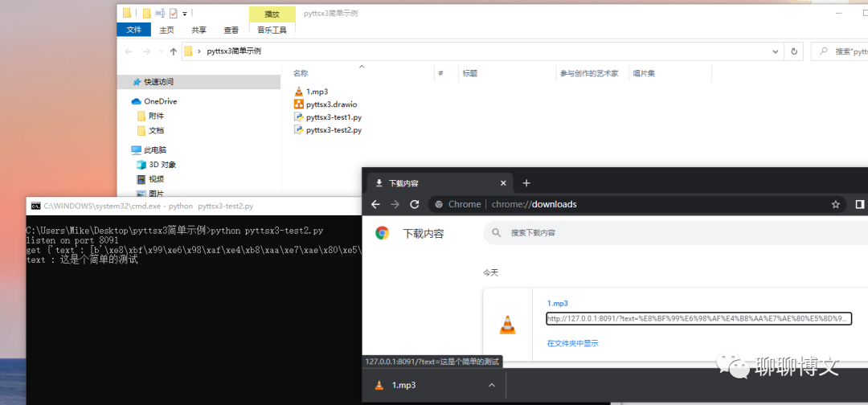Click the new folder icon in title bar

coord(147,14)
